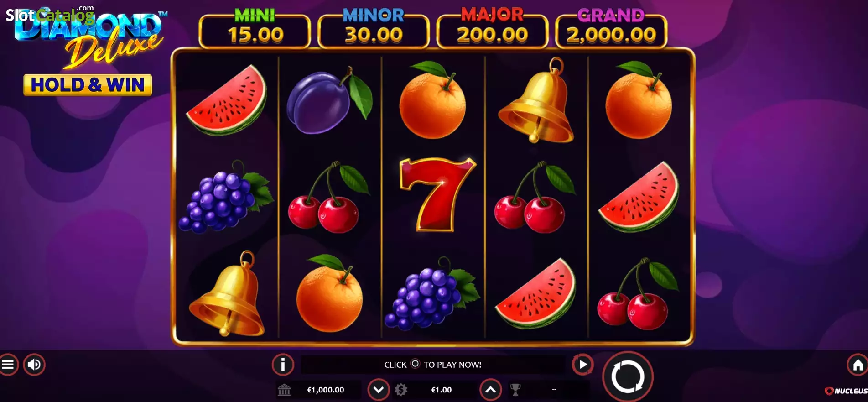Go to the home lobby icon

coord(858,365)
